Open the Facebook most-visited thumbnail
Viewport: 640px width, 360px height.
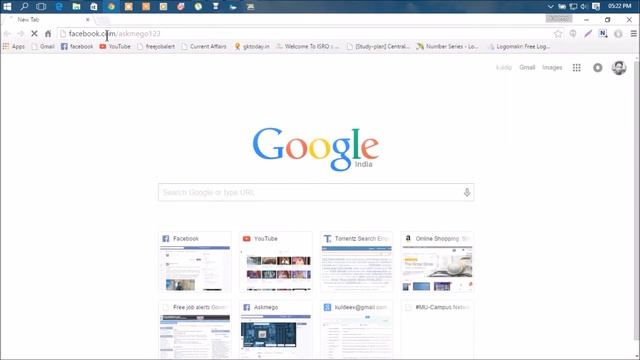click(195, 262)
